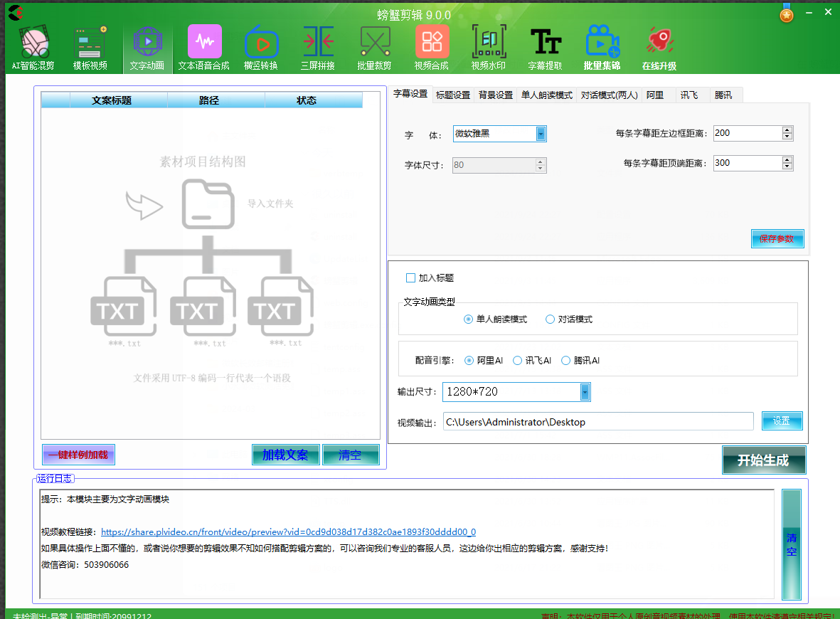Open the 模板视频 toolbar icon
The height and width of the screenshot is (619, 840).
(x=90, y=43)
